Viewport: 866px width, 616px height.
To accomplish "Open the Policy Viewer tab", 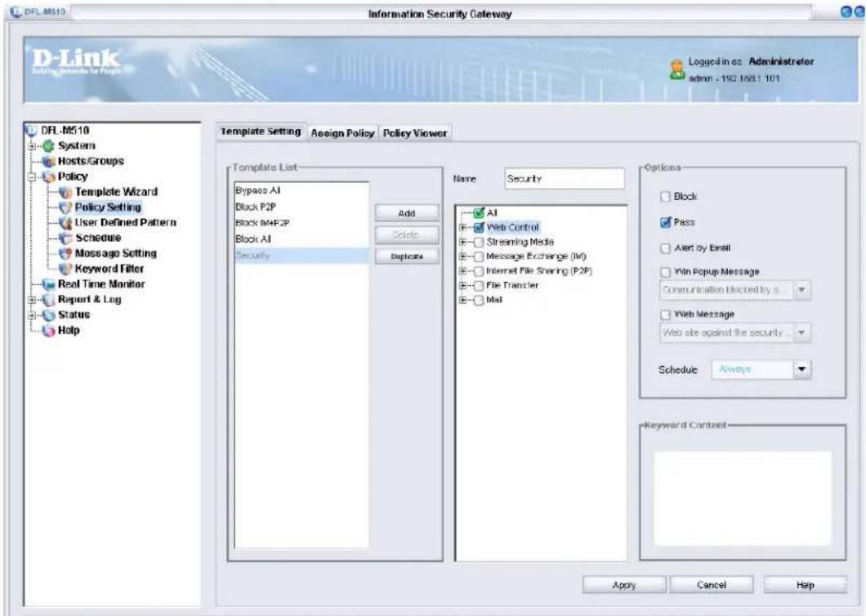I will (415, 133).
